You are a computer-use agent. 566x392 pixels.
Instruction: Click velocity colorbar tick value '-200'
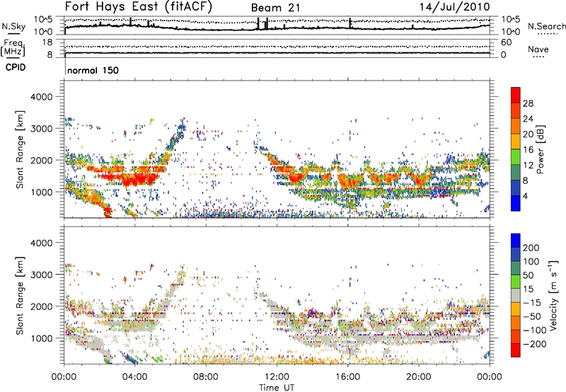tap(535, 344)
